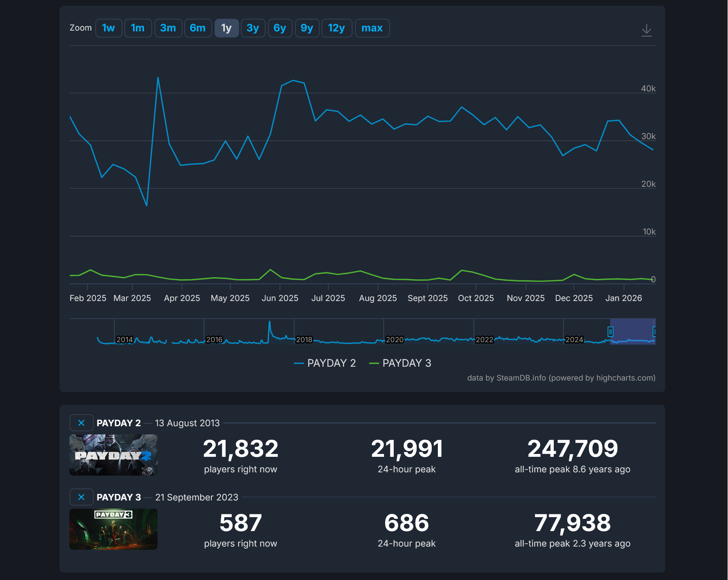Select the 6y zoom range
The height and width of the screenshot is (580, 728).
click(280, 28)
